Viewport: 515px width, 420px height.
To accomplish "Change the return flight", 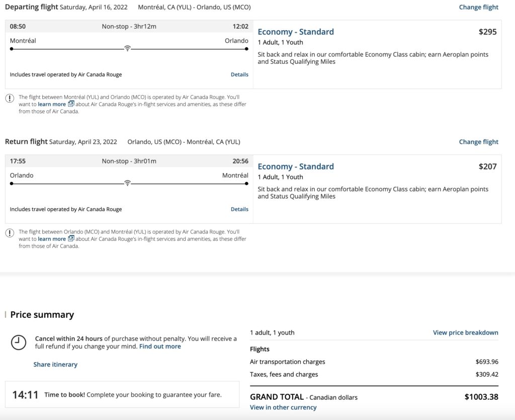I will (478, 142).
